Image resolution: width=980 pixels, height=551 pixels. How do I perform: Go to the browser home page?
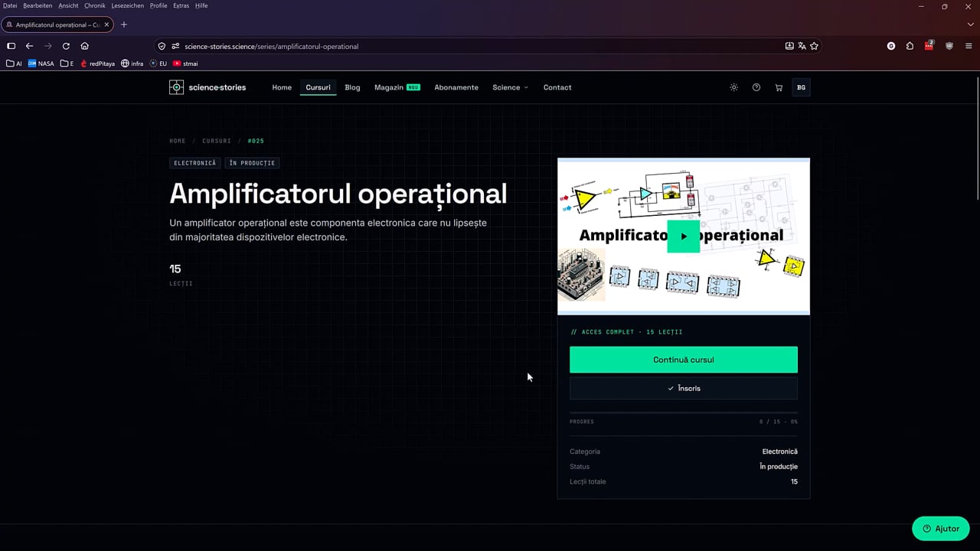(x=84, y=46)
